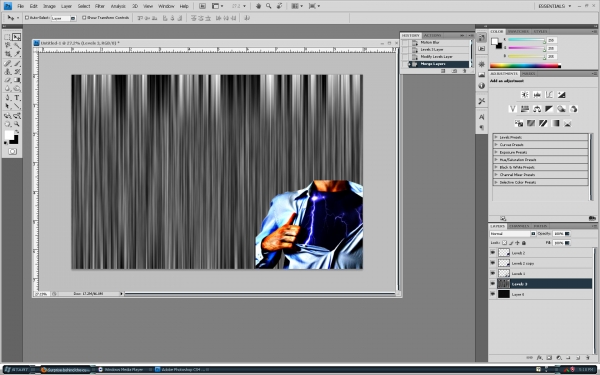
Task: Expand Hue/Saturation Presets
Action: click(x=496, y=160)
